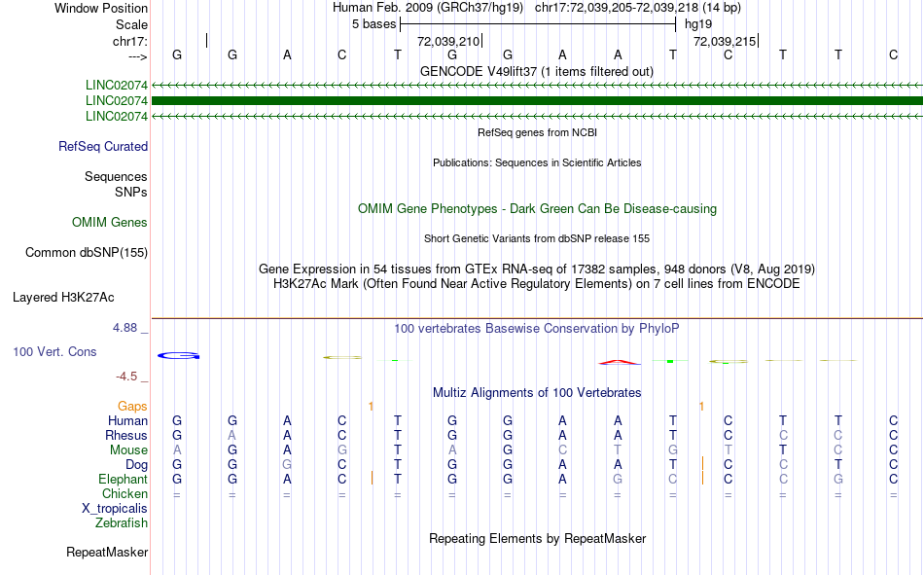Select the Gaps row label
This screenshot has width=924, height=575.
pos(132,406)
